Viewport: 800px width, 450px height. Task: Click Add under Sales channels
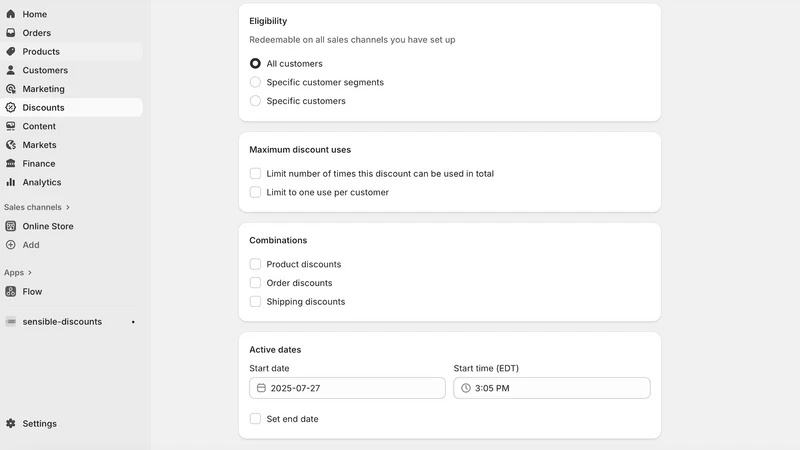pos(71,245)
